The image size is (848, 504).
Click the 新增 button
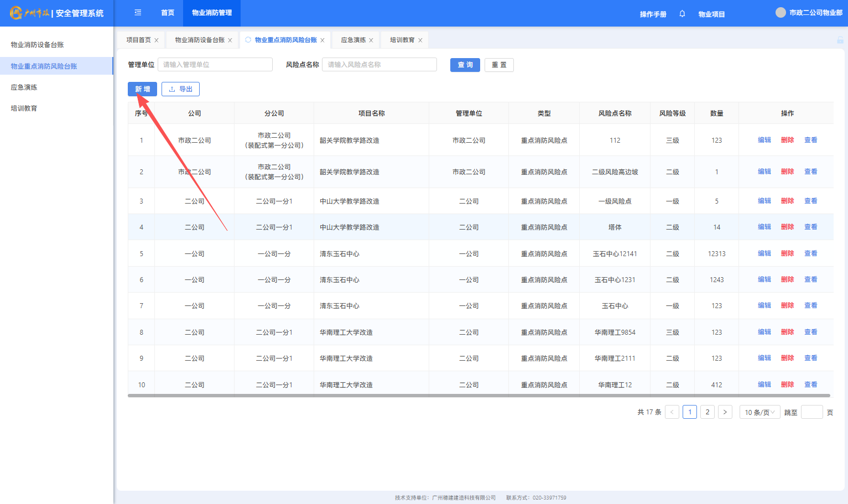(142, 89)
